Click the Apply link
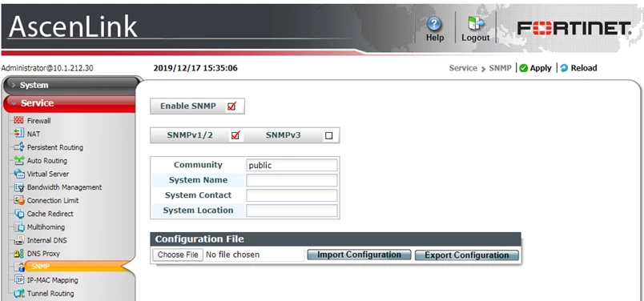 tap(541, 68)
